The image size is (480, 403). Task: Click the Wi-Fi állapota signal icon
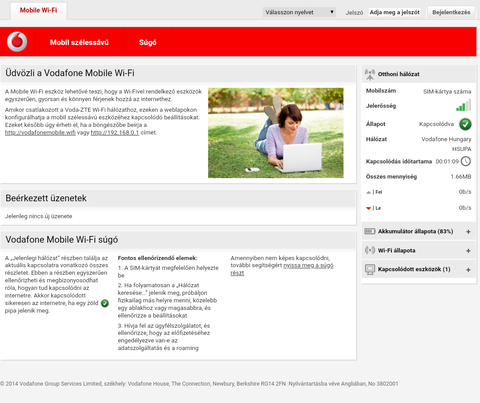click(x=370, y=250)
